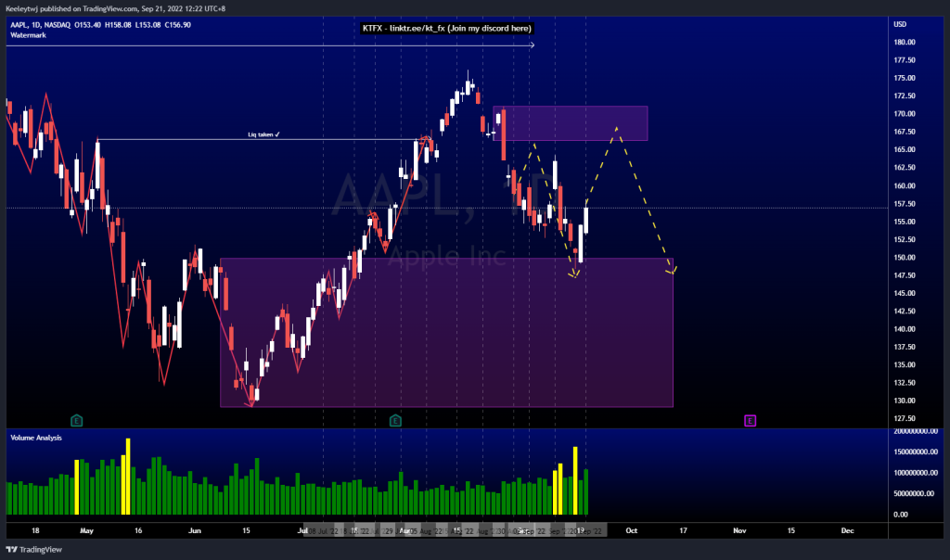The height and width of the screenshot is (560, 950).
Task: Click the AAPL, 1D, NASDAQ symbol legend
Action: point(40,25)
